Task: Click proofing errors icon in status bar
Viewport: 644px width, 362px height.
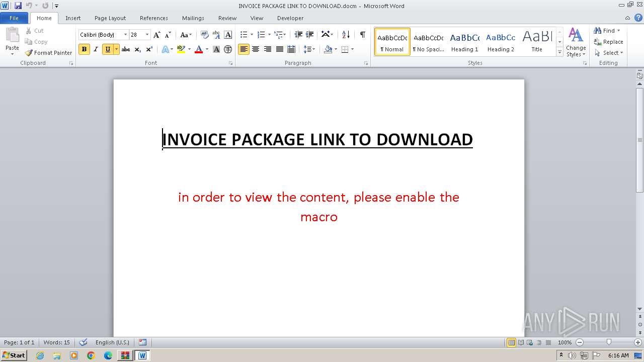Action: point(84,342)
